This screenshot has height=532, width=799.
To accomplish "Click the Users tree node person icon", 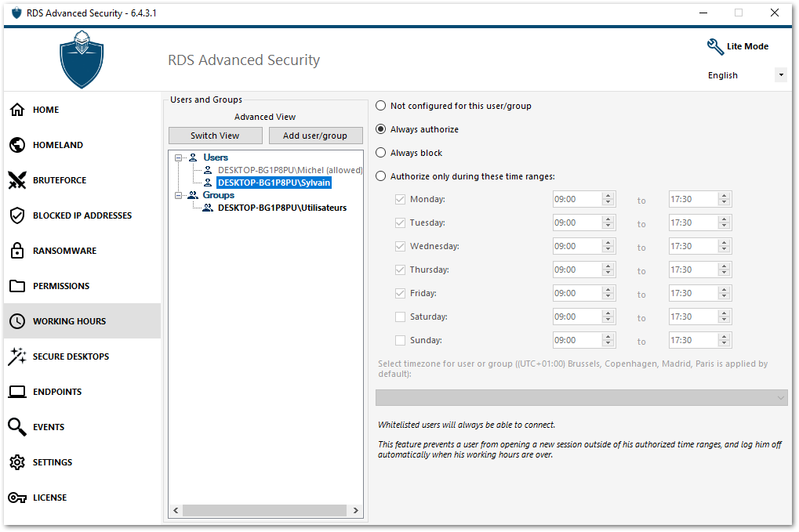I will [193, 157].
